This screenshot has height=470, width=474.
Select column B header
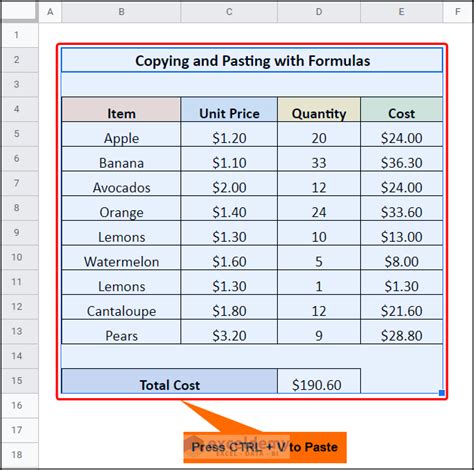coord(121,12)
